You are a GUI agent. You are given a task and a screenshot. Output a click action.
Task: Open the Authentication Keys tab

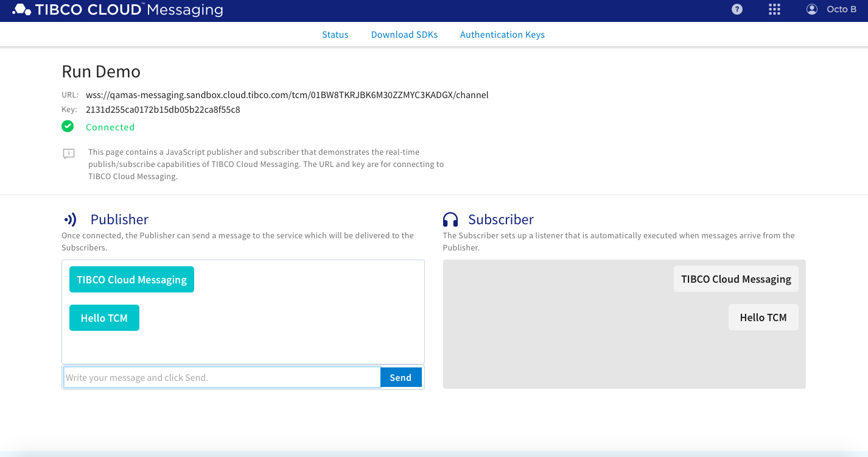(x=502, y=35)
